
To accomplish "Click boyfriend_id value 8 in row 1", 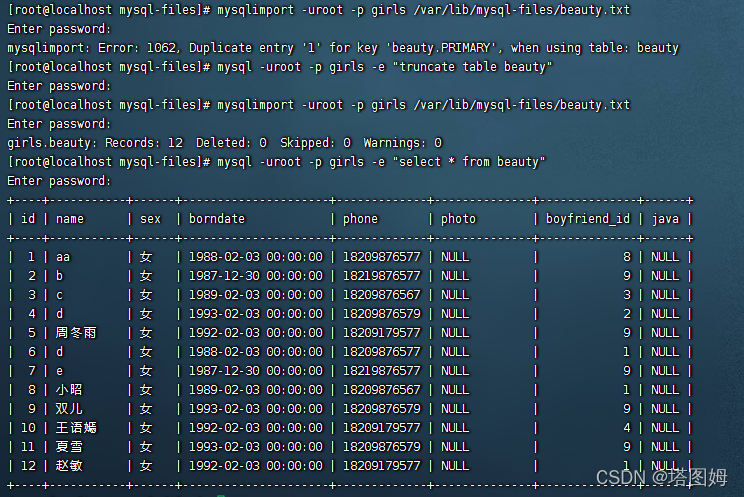I will (627, 257).
